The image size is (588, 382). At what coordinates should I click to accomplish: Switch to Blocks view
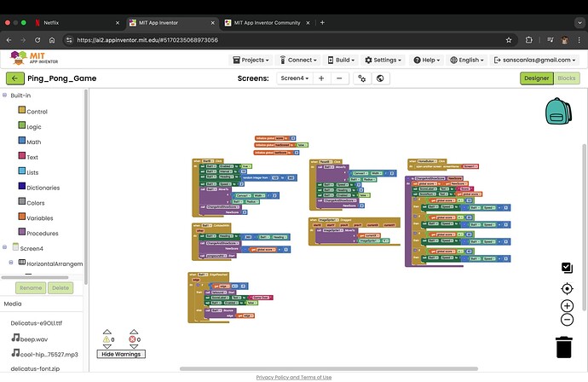click(567, 78)
